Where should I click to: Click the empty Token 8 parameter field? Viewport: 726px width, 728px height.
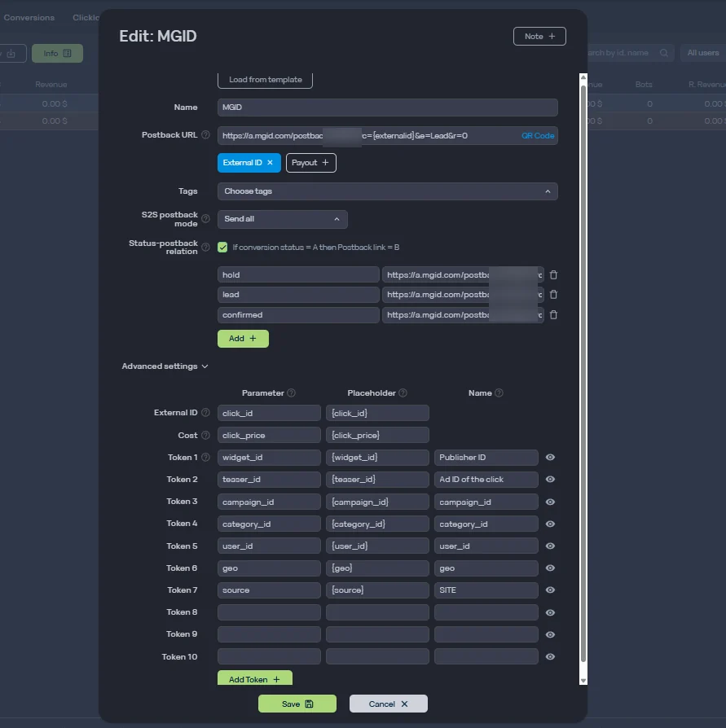tap(269, 612)
